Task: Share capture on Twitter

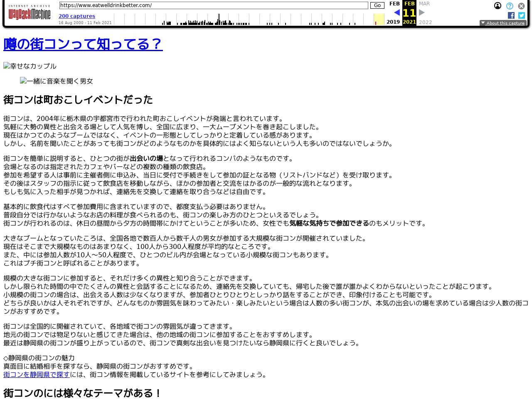Action: 522,15
